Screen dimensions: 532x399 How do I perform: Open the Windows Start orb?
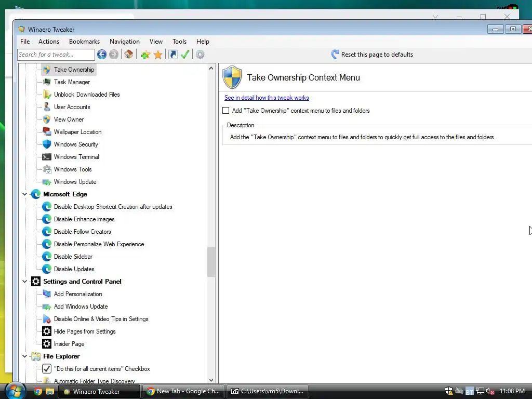coord(15,391)
